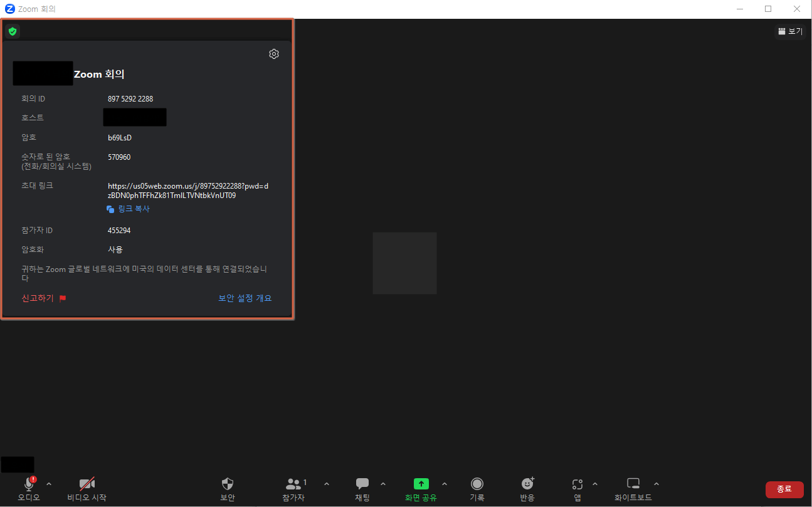Expand participants options arrow next to 참가자
The image size is (812, 507).
[326, 484]
